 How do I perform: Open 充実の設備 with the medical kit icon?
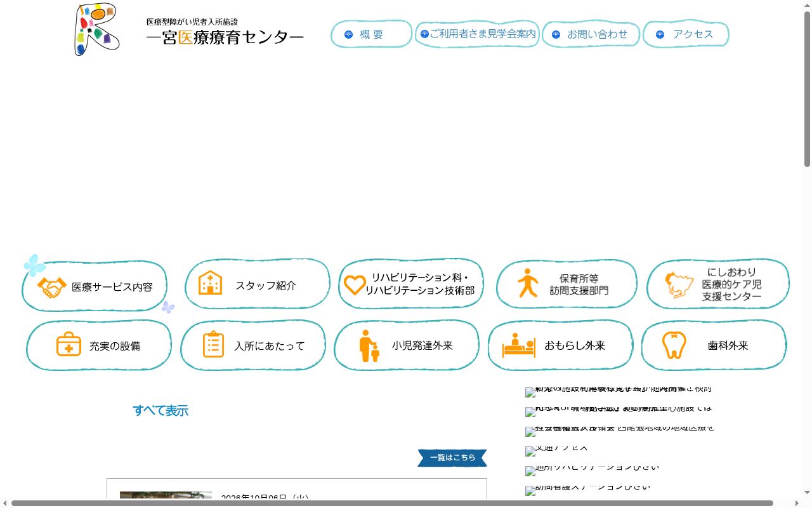click(x=99, y=345)
